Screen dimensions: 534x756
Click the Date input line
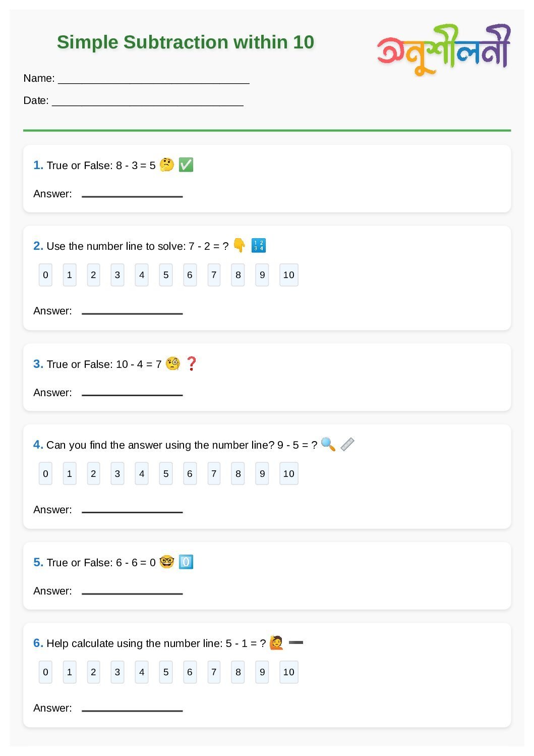click(148, 102)
